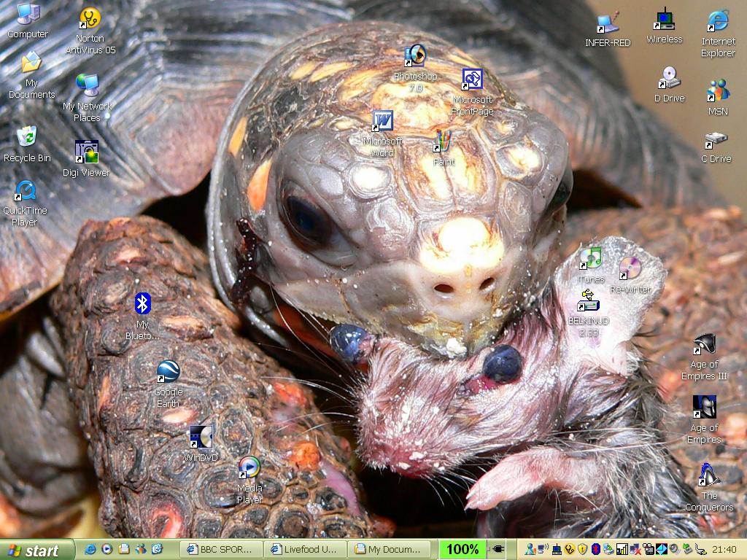Click Windows Security shield tray icon
The height and width of the screenshot is (560, 747).
582,549
